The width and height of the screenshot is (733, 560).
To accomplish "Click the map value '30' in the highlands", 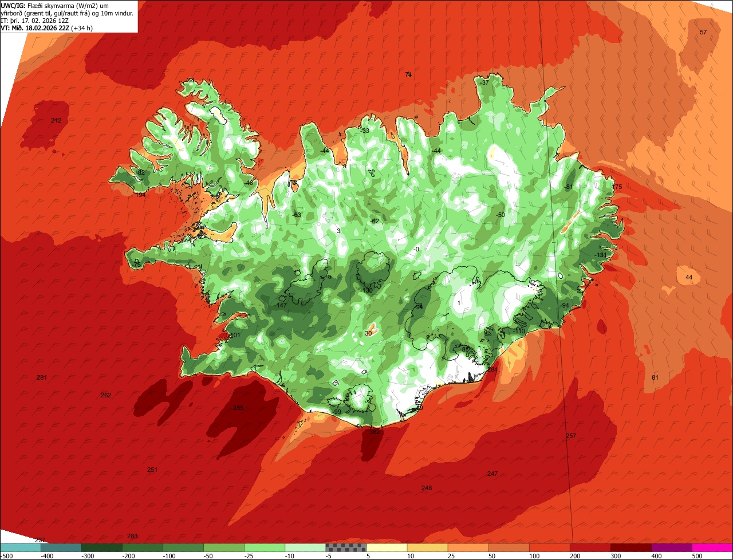I will tap(368, 333).
